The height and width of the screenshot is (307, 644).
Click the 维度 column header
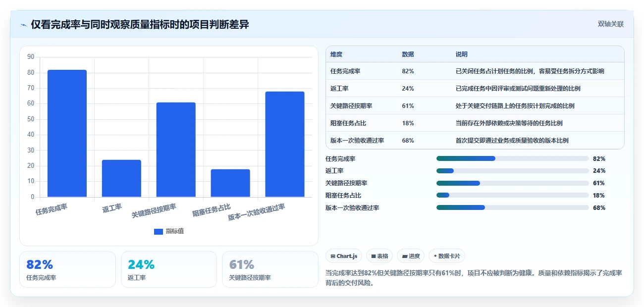336,54
